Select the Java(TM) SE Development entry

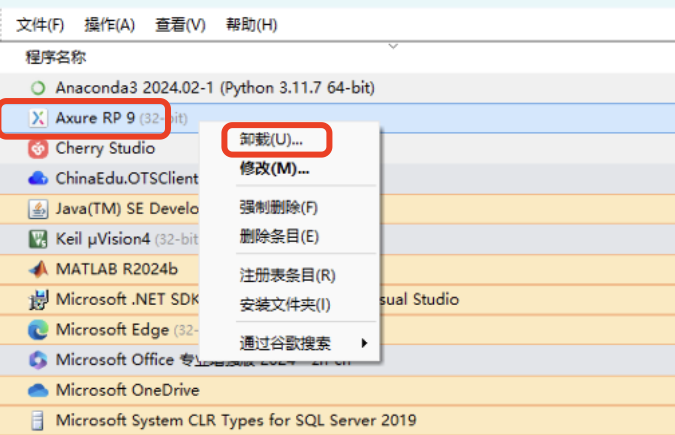tap(127, 209)
